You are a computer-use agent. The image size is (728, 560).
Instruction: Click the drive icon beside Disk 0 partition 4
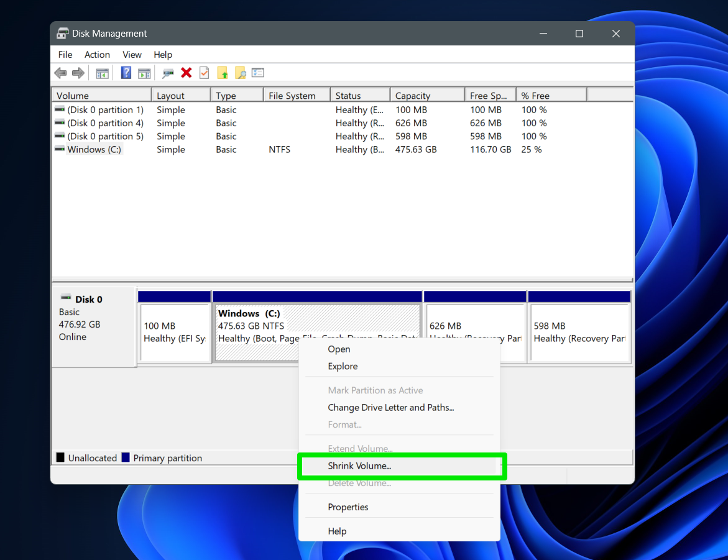coord(60,122)
